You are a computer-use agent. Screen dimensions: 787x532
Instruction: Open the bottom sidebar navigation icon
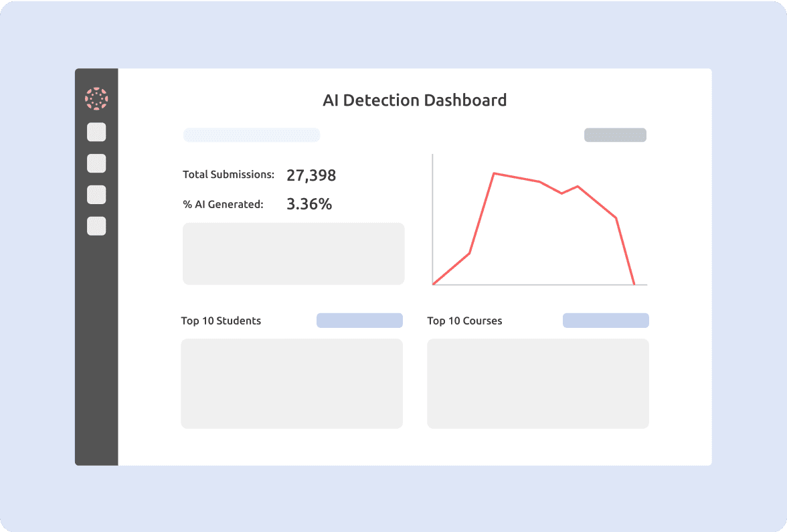(96, 226)
